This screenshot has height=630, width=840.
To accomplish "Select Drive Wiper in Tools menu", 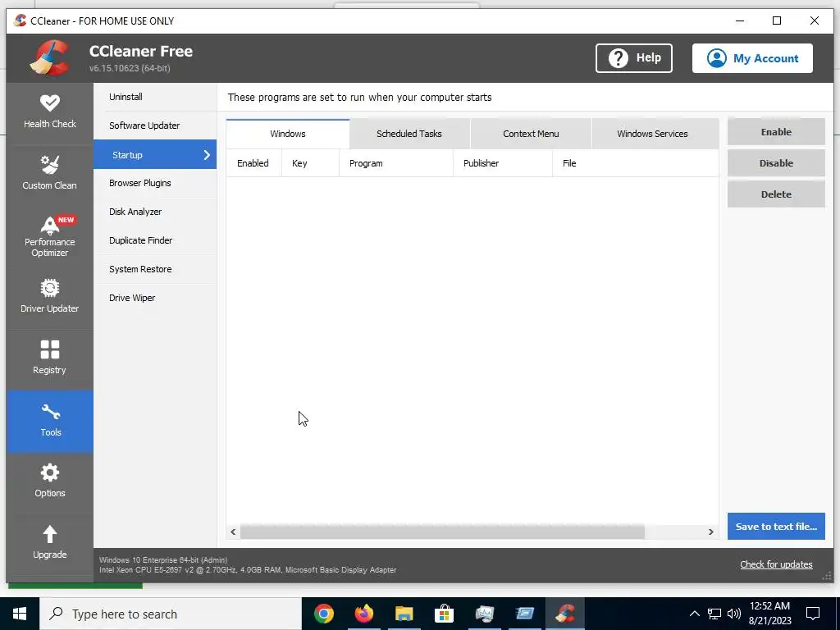I will pos(155,298).
